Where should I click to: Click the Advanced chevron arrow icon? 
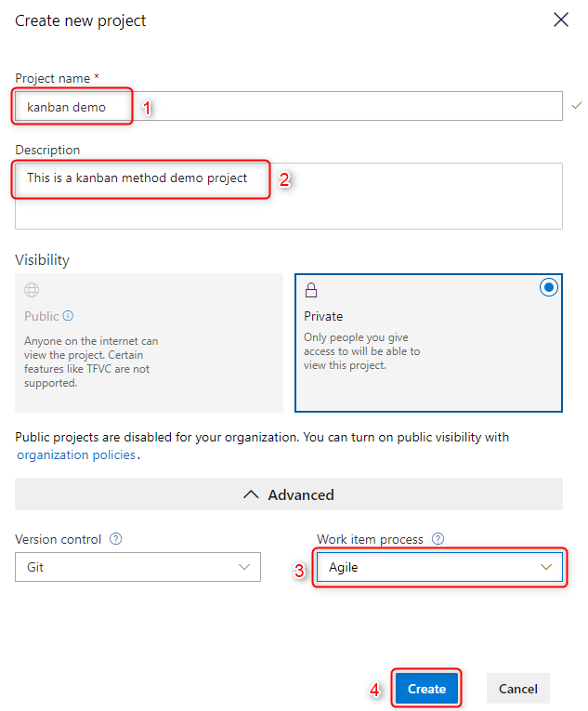point(250,494)
